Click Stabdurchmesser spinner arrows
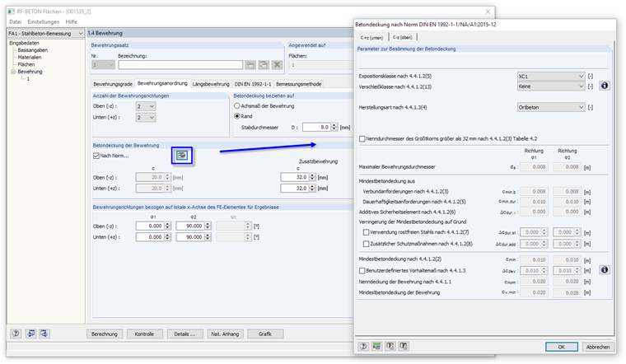Image resolution: width=626 pixels, height=364 pixels. click(x=334, y=128)
